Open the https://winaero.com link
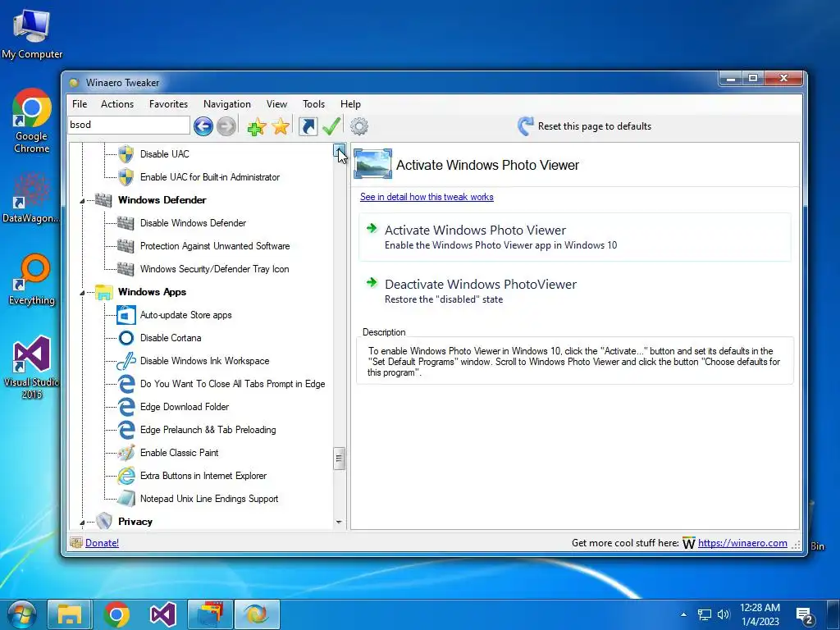 [742, 543]
